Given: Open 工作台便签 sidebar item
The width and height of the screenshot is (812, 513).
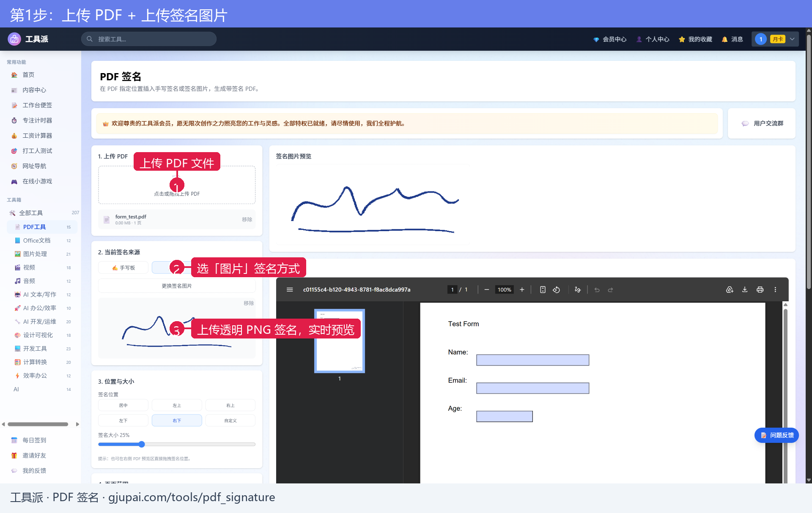Looking at the screenshot, I should pos(41,105).
